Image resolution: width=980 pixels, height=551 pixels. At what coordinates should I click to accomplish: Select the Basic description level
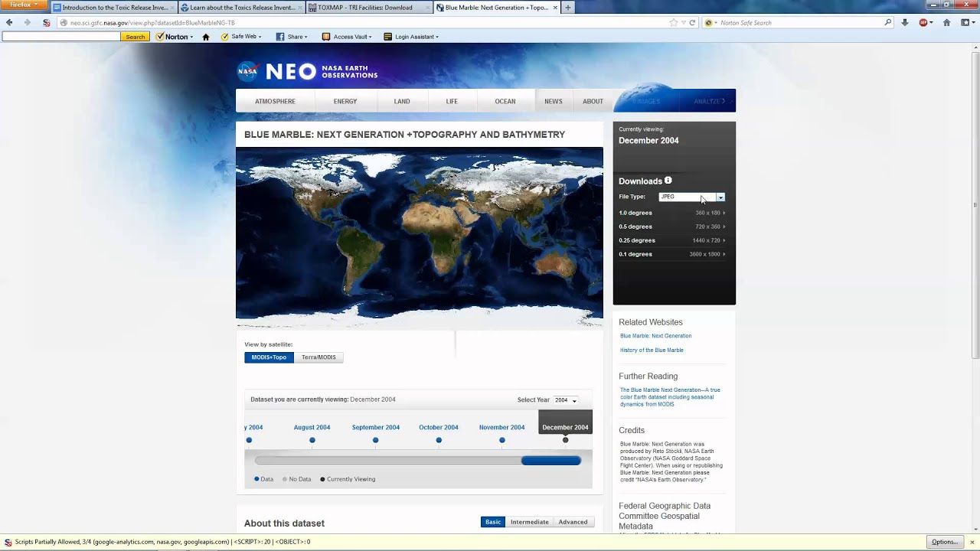click(493, 522)
